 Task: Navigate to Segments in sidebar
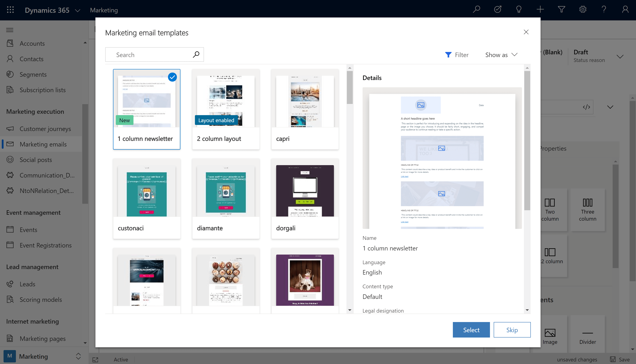pyautogui.click(x=33, y=74)
